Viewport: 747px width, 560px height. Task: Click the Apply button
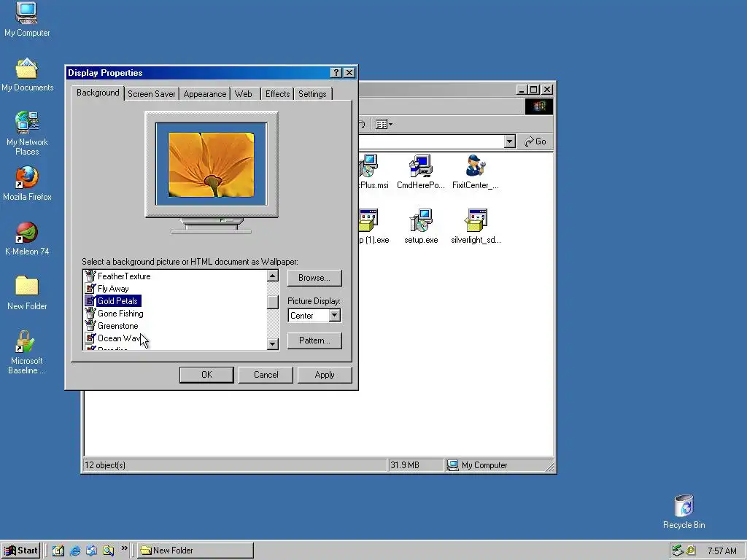(x=325, y=375)
